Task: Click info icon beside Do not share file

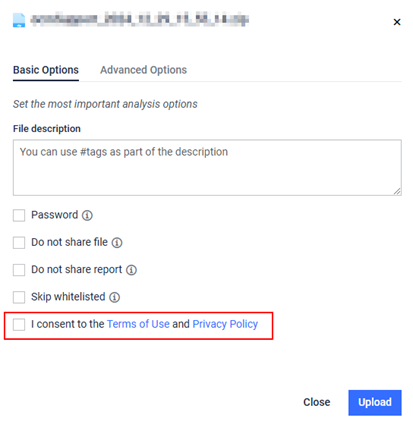Action: coord(117,243)
